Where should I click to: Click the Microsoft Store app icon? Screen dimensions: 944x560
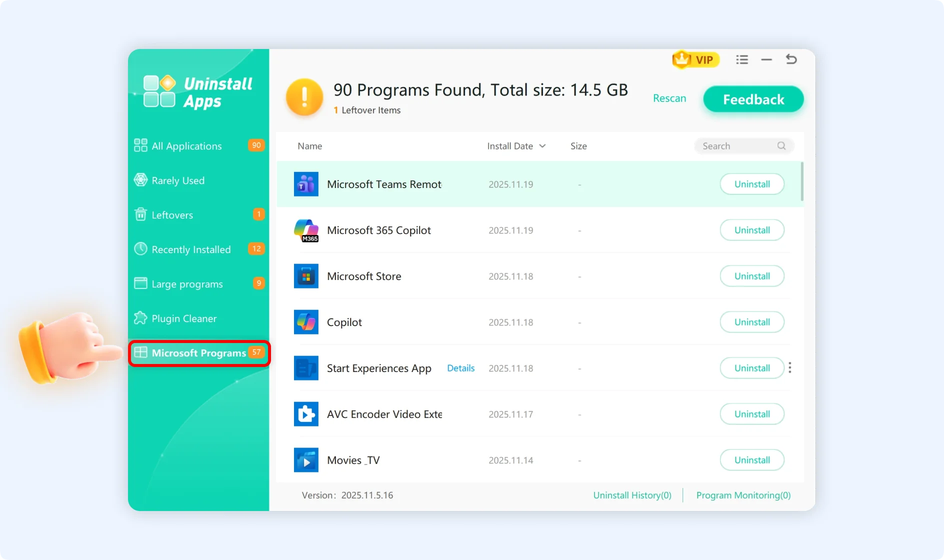click(x=306, y=276)
